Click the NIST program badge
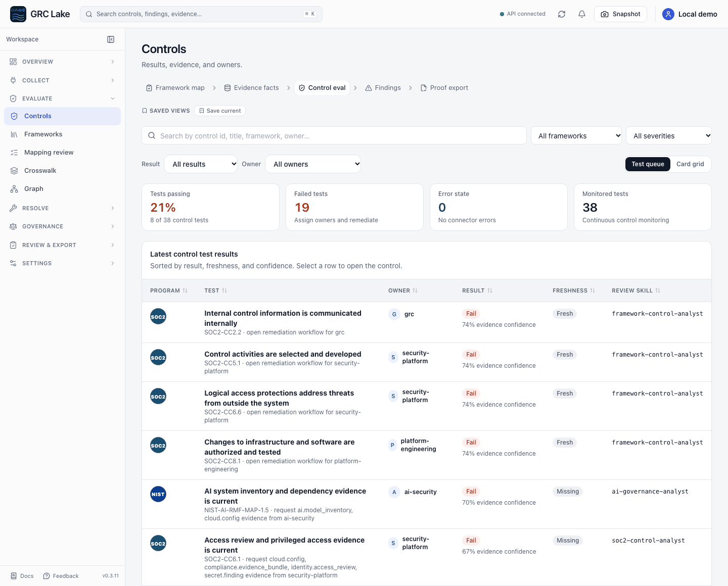Viewport: 728px width, 586px height. click(158, 494)
